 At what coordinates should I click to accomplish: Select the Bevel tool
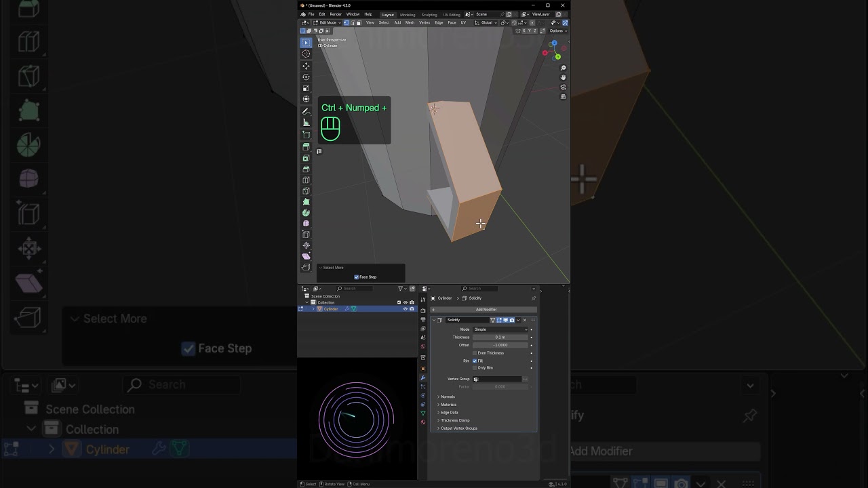pos(306,169)
